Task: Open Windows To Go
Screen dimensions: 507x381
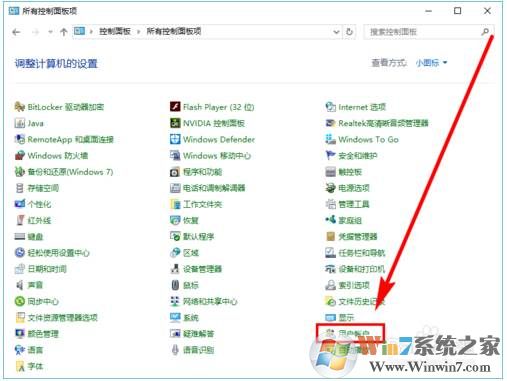Action: coord(362,139)
